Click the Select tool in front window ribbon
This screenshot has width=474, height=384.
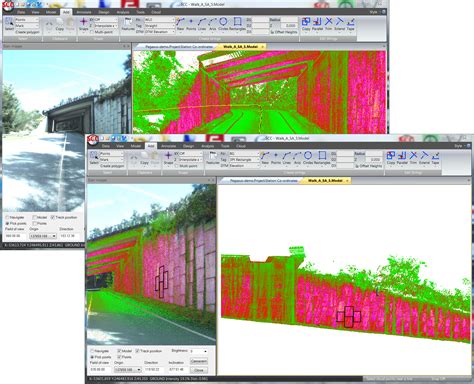click(94, 158)
